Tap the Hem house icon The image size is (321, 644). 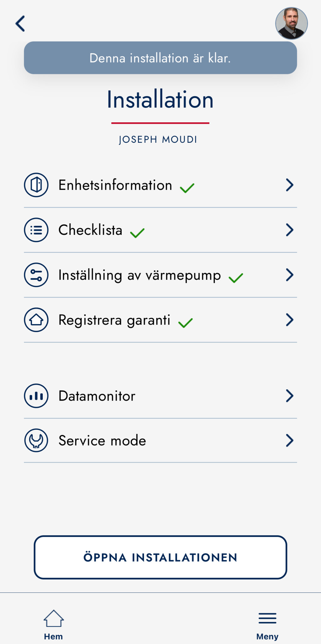click(53, 619)
